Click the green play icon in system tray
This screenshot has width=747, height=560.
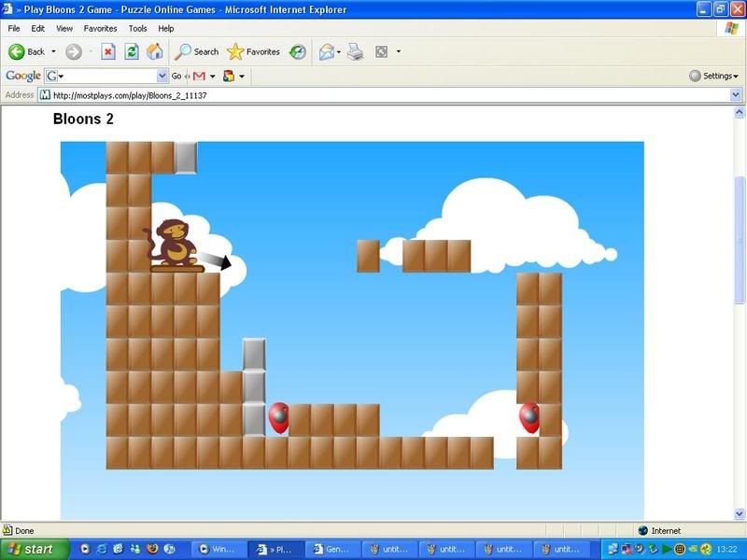pyautogui.click(x=667, y=550)
